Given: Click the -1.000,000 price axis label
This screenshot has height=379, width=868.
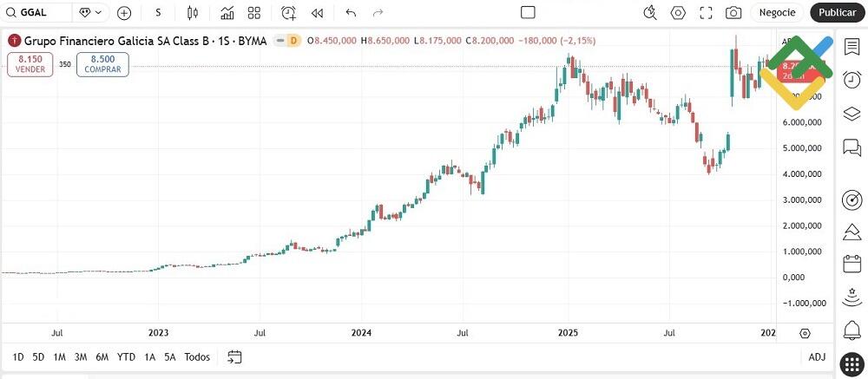Looking at the screenshot, I should coord(803,304).
